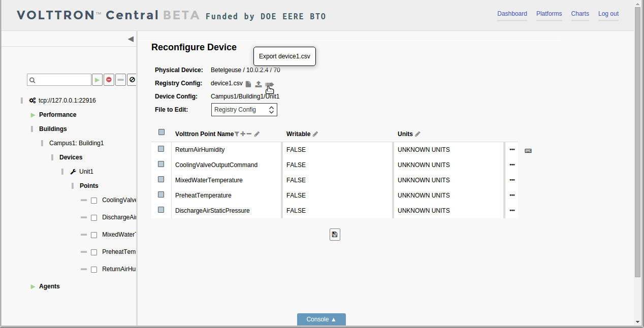This screenshot has height=328, width=644.
Task: Click UNKNOWN UNITS cell in ReturnAirHumidity row
Action: [x=449, y=150]
